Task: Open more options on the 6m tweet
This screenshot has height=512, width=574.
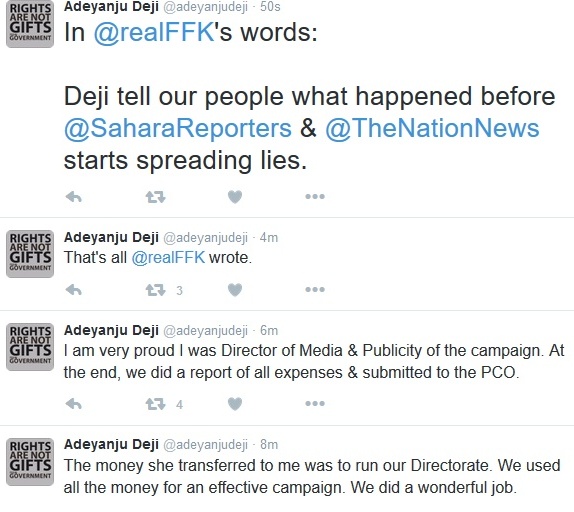Action: 315,403
